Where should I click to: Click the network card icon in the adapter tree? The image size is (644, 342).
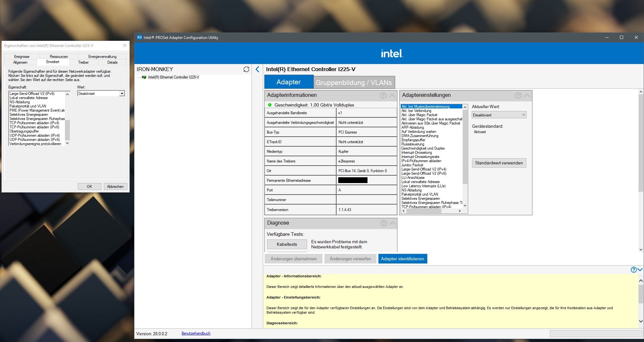point(144,77)
